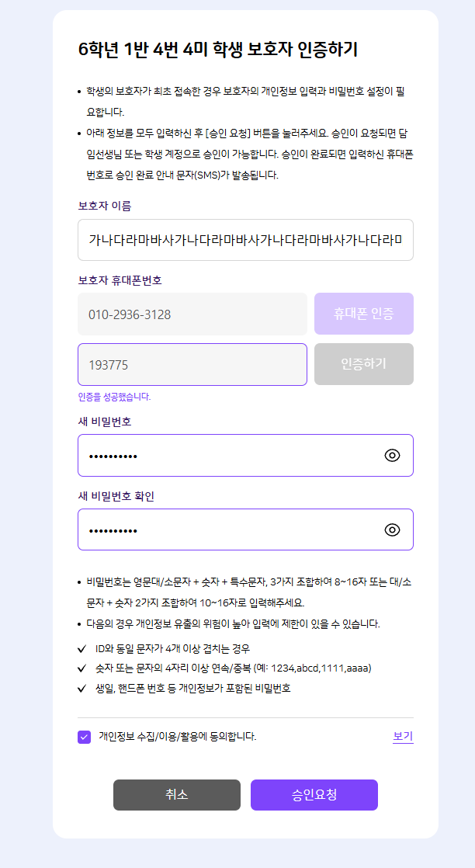Click the checkmark icon beside the ID와 동일 문자 rule

(x=82, y=649)
